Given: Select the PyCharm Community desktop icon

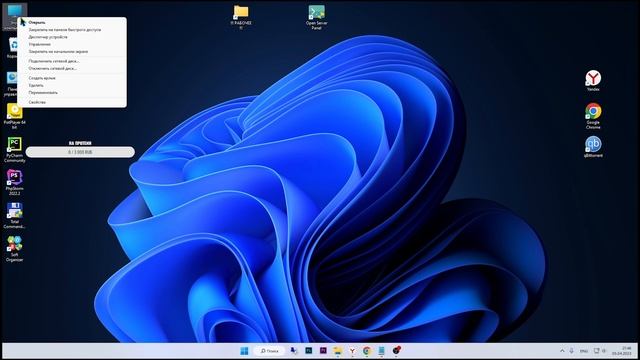Looking at the screenshot, I should [x=14, y=149].
